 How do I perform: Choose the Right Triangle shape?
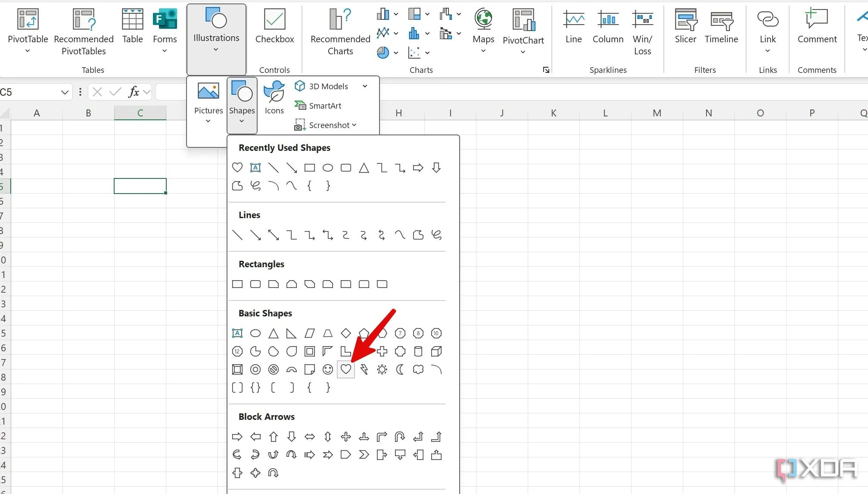click(292, 333)
